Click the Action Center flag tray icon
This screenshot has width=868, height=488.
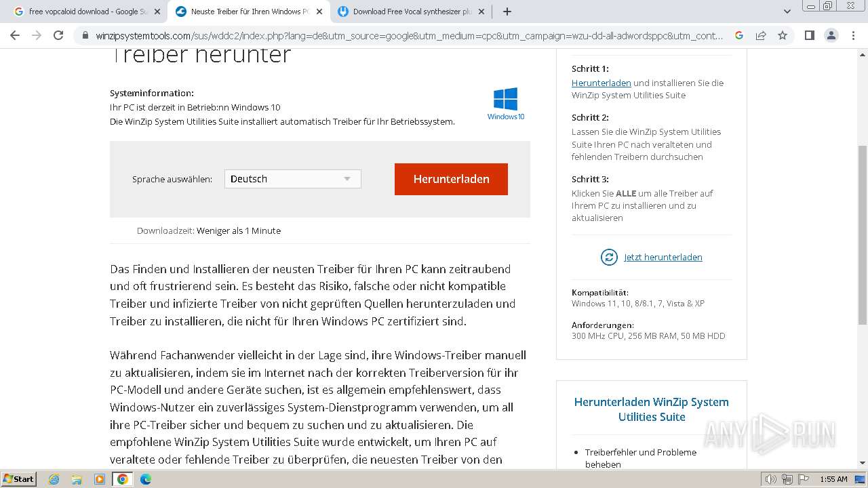point(802,479)
